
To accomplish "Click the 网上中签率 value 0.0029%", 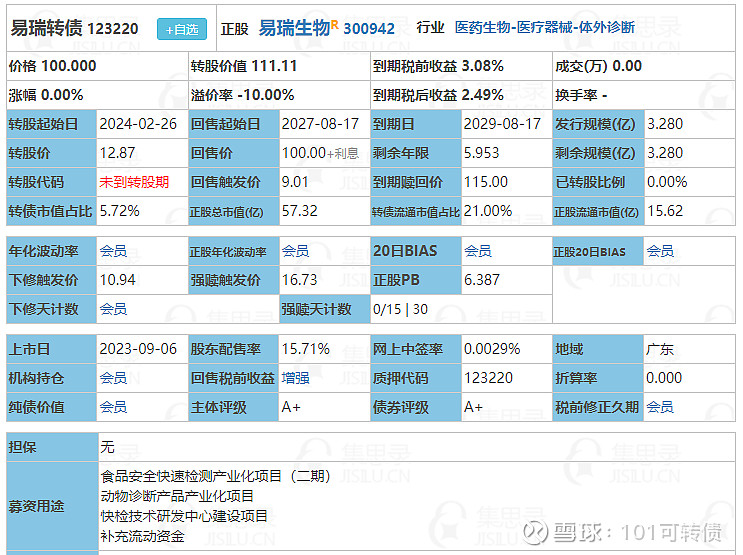I will (x=492, y=349).
